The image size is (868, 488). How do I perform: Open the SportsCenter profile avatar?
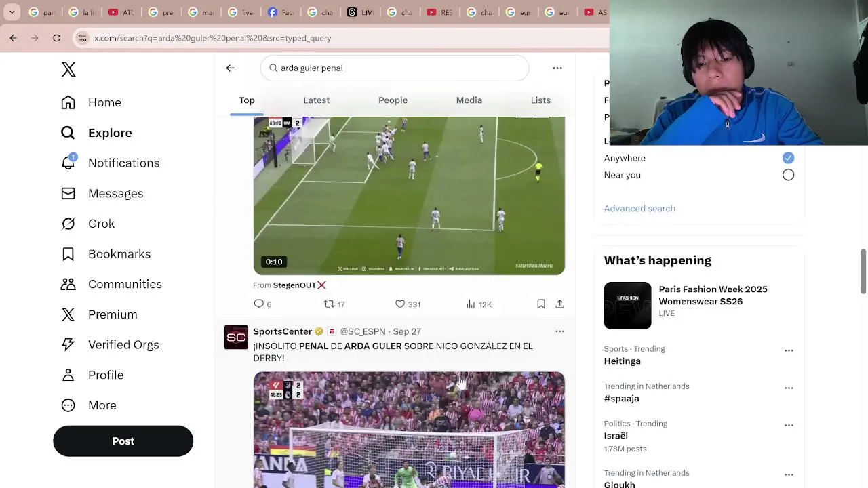click(237, 338)
